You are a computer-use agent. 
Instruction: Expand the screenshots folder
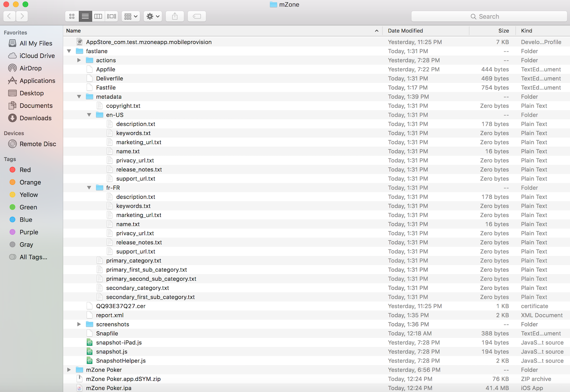tap(79, 324)
